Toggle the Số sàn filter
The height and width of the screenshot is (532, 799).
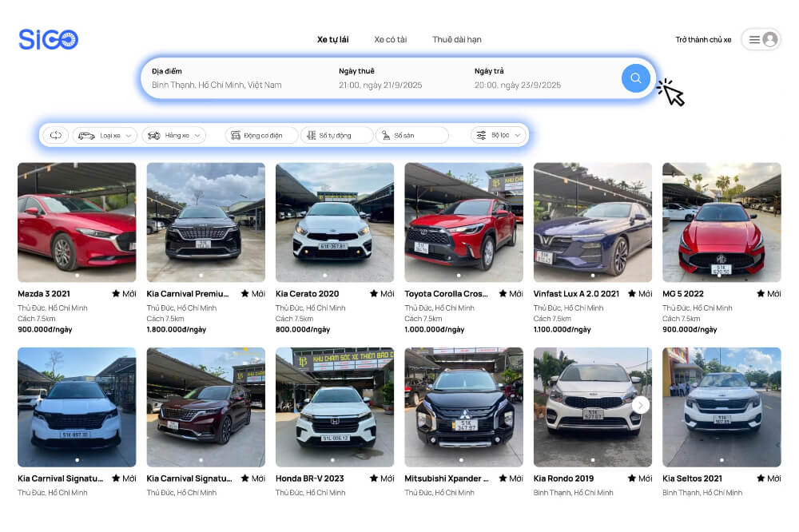[411, 136]
